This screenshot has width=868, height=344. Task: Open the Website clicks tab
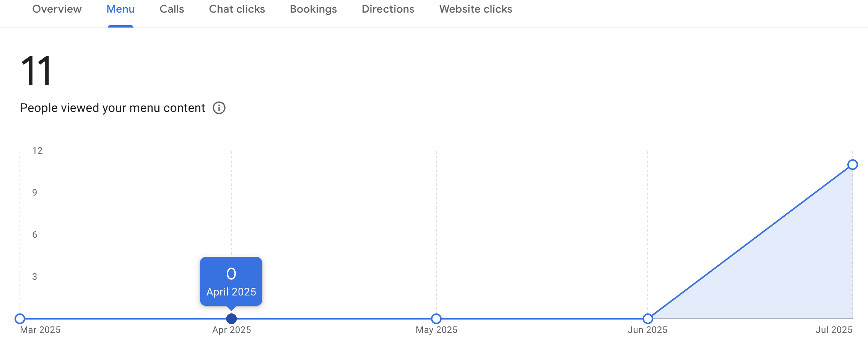[475, 9]
